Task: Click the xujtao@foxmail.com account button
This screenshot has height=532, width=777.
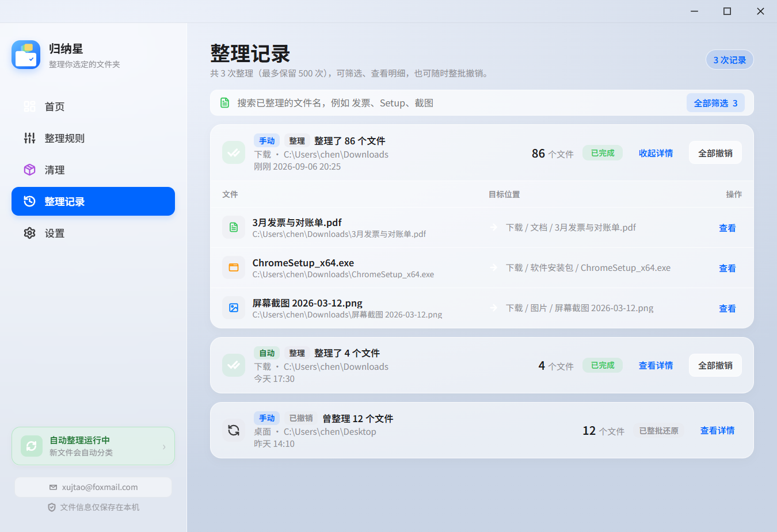Action: pyautogui.click(x=93, y=487)
